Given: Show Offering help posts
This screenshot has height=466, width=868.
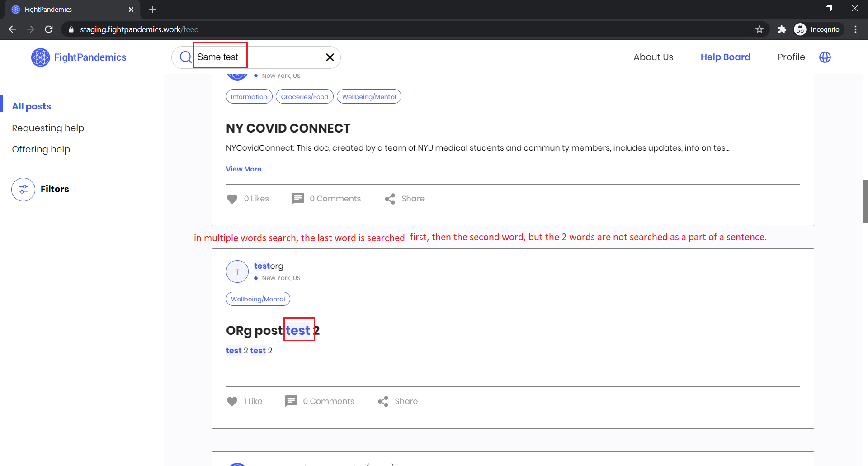Looking at the screenshot, I should pyautogui.click(x=41, y=149).
